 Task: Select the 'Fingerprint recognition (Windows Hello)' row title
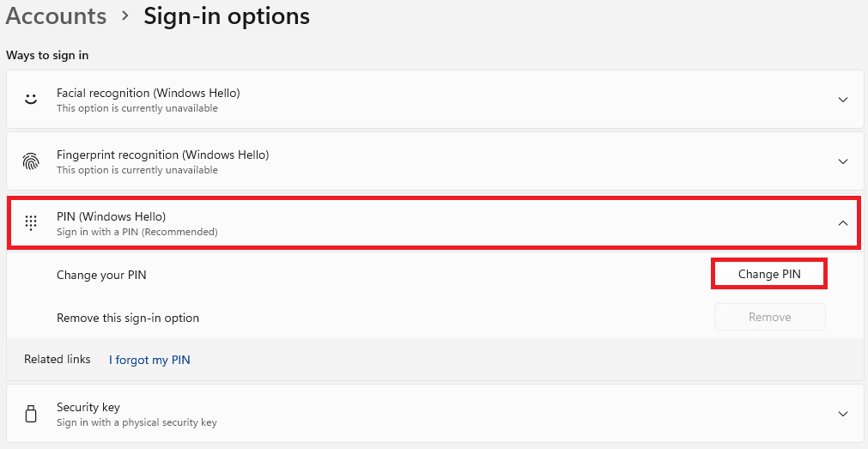click(x=162, y=155)
